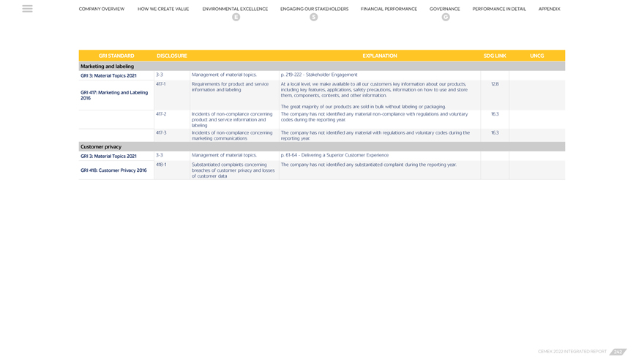Screen dimensions: 644x362
Task: Select the 'SDG LINK' column header
Action: pos(495,56)
